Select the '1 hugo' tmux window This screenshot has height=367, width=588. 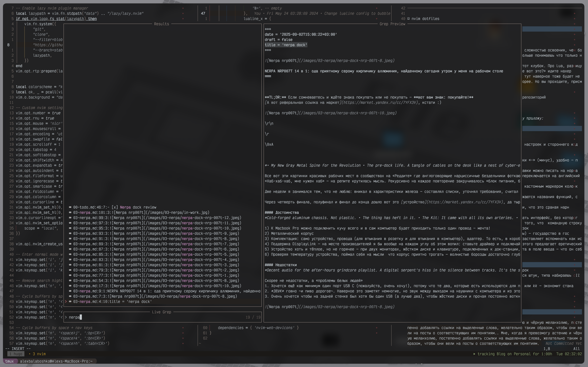tap(16, 354)
